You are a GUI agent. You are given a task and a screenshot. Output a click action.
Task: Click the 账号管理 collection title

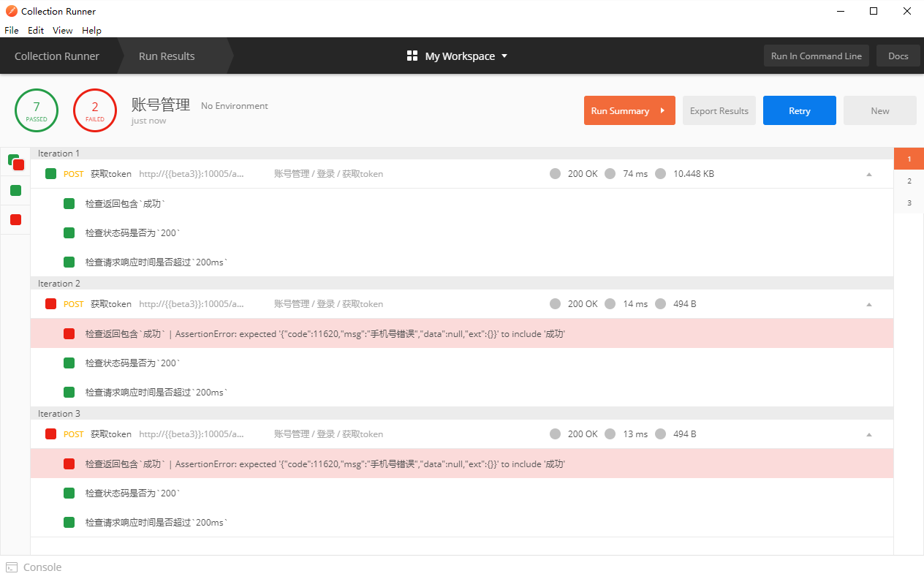point(161,105)
